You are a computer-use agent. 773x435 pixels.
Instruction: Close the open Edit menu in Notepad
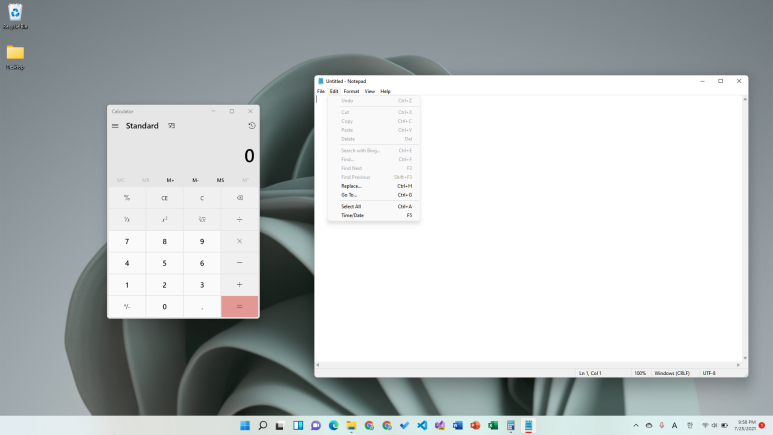click(334, 91)
